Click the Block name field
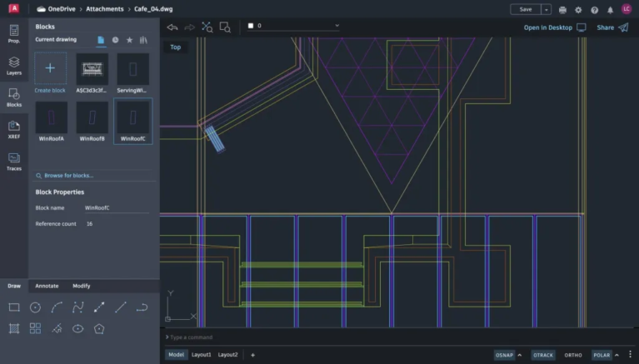The width and height of the screenshot is (639, 364). [117, 208]
